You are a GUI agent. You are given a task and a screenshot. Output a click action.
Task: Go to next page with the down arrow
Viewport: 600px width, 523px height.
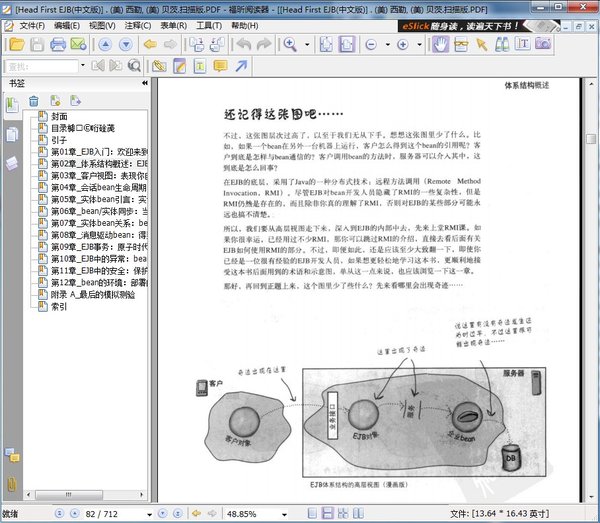[x=126, y=45]
